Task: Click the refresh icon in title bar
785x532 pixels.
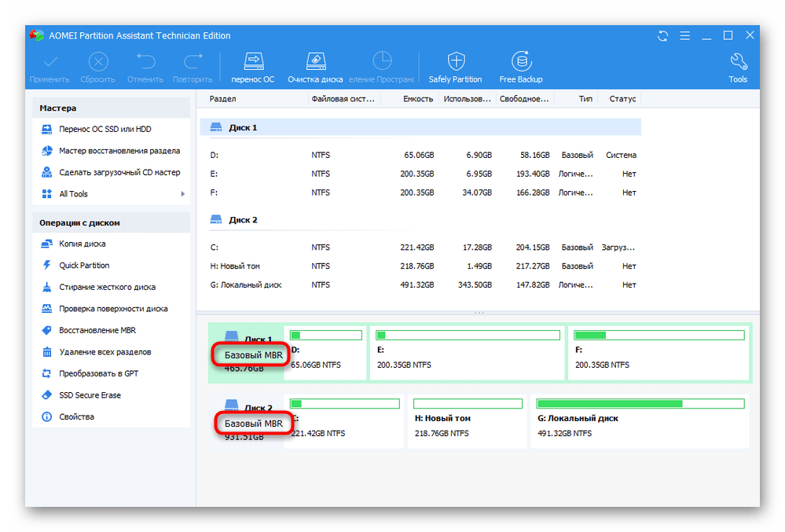Action: [663, 35]
